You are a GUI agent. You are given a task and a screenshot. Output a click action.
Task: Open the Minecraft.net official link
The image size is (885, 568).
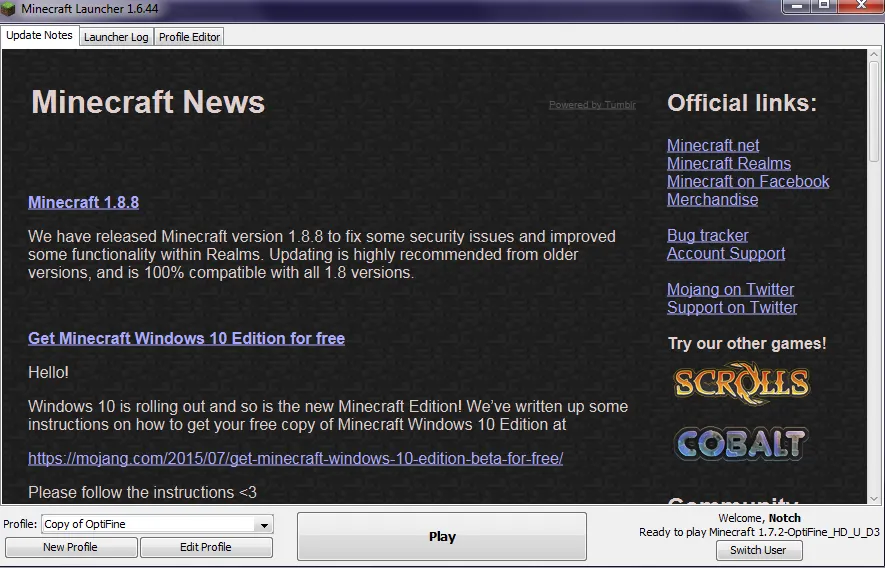[x=713, y=145]
